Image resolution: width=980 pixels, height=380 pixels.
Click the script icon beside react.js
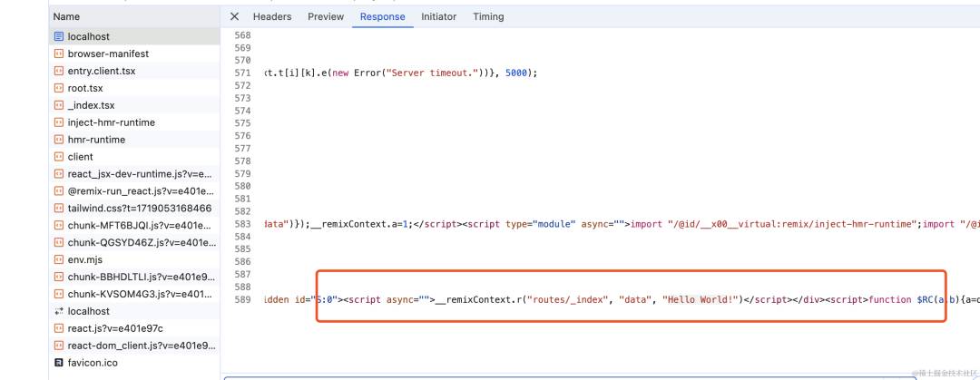(x=59, y=328)
